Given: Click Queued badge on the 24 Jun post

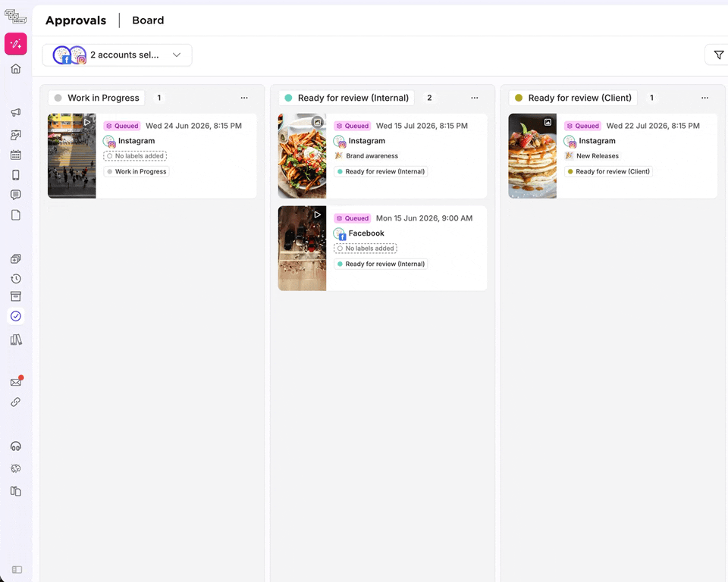Looking at the screenshot, I should [x=122, y=126].
